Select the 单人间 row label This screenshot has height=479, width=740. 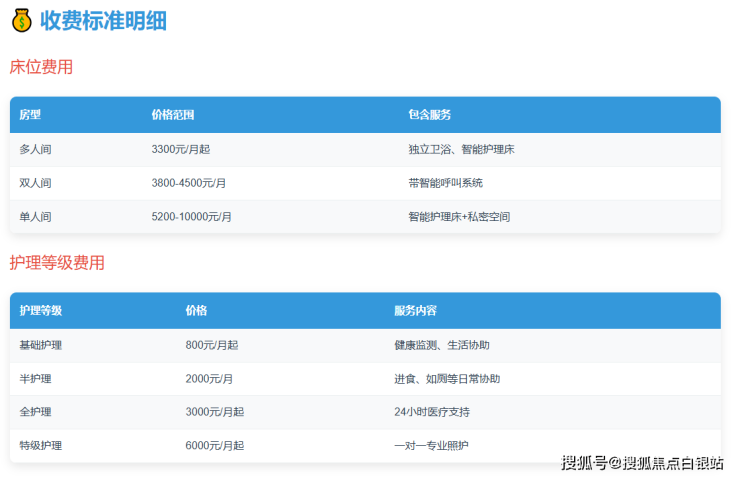coord(35,216)
